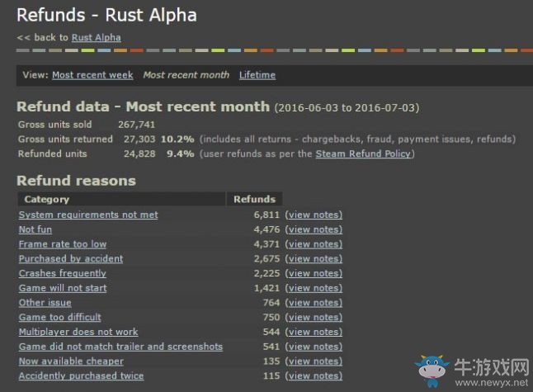Open System requirements not met category
Viewport: 533px width, 392px height.
click(88, 215)
